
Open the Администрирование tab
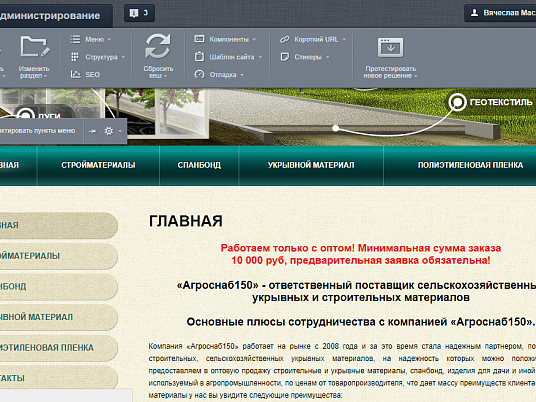click(55, 15)
